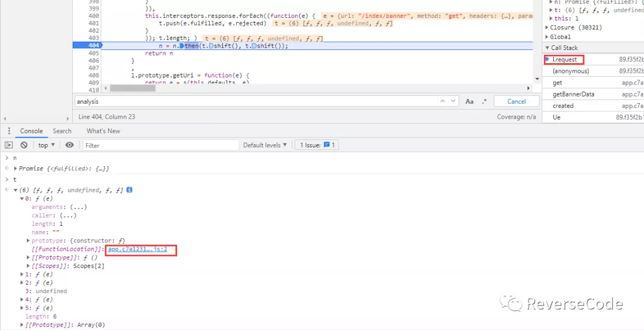This screenshot has width=644, height=330.
Task: Show the console sidebar
Action: [8, 145]
